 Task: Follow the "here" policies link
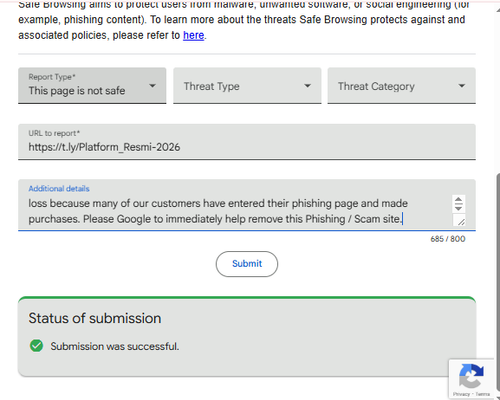coord(193,35)
